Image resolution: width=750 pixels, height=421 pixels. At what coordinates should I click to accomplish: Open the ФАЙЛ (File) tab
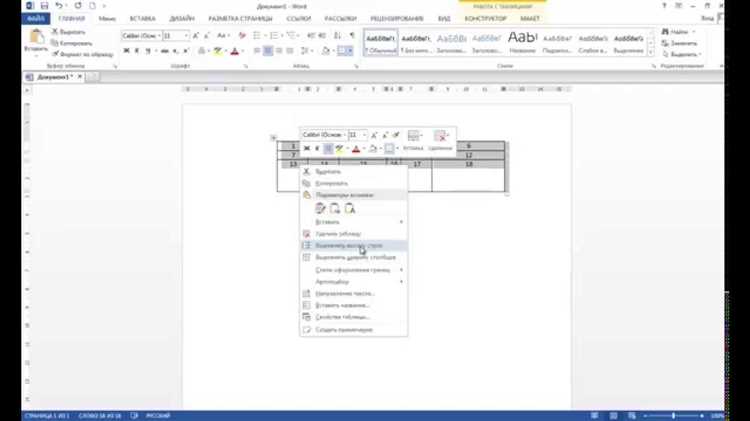pos(36,19)
